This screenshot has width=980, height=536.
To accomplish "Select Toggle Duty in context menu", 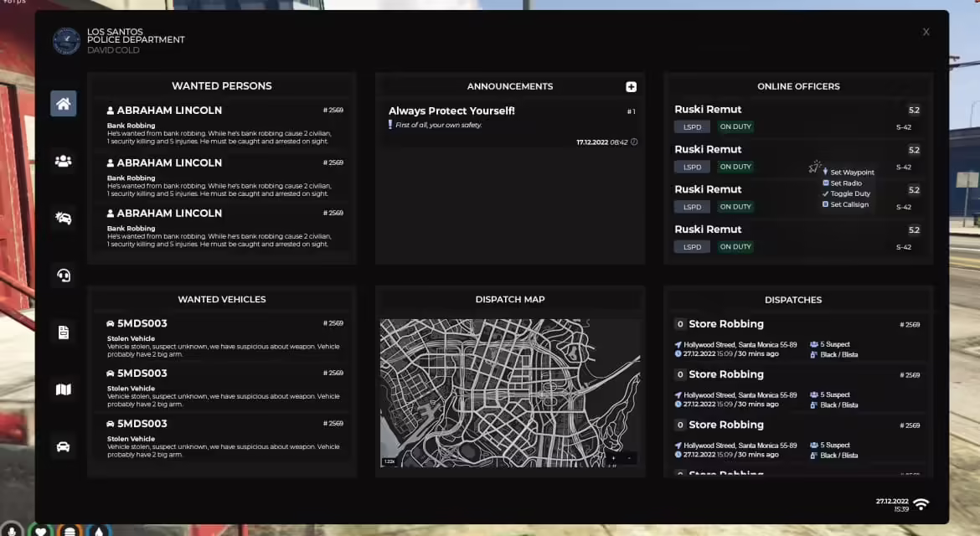I will coord(849,194).
